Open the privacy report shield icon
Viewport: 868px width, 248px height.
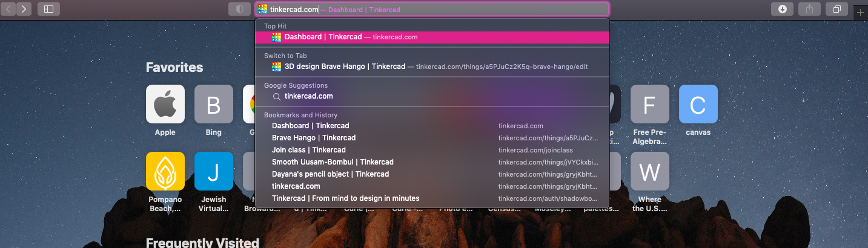pos(239,9)
